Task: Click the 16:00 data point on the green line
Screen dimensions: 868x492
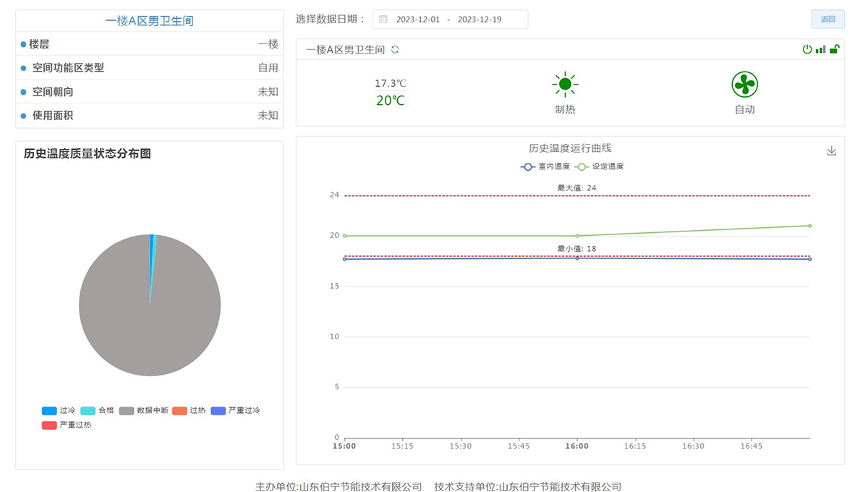Action: tap(576, 235)
